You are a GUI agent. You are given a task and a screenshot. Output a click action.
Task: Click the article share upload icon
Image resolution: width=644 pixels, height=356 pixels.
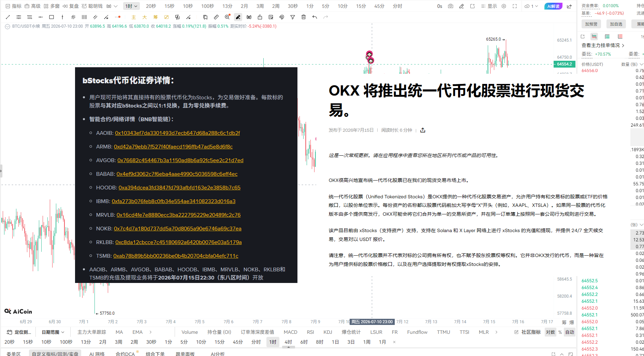pyautogui.click(x=423, y=130)
